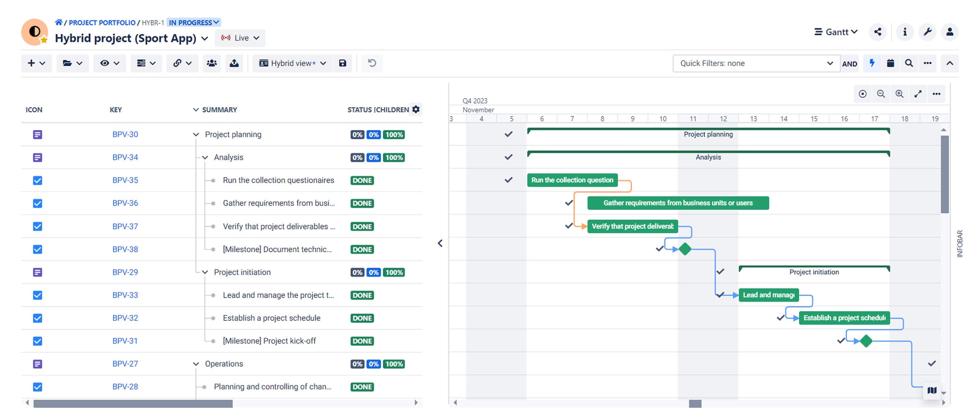Toggle the AND filter operator

[x=850, y=64]
